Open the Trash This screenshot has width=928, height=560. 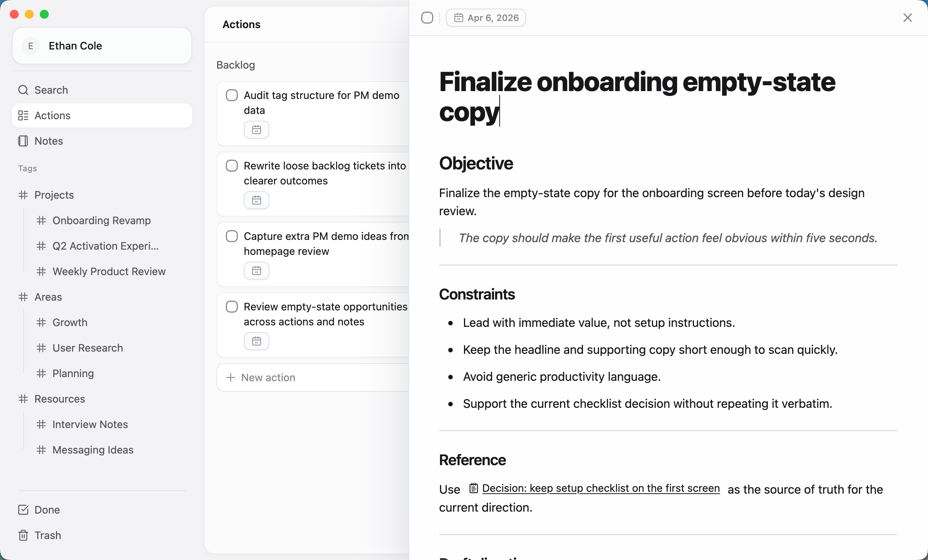pyautogui.click(x=48, y=535)
